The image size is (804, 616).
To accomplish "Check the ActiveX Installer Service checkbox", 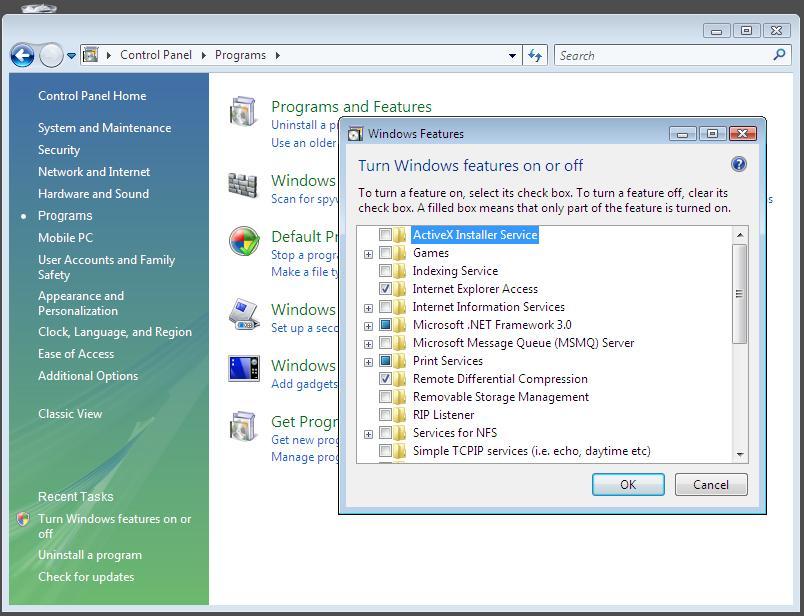I will click(x=385, y=235).
